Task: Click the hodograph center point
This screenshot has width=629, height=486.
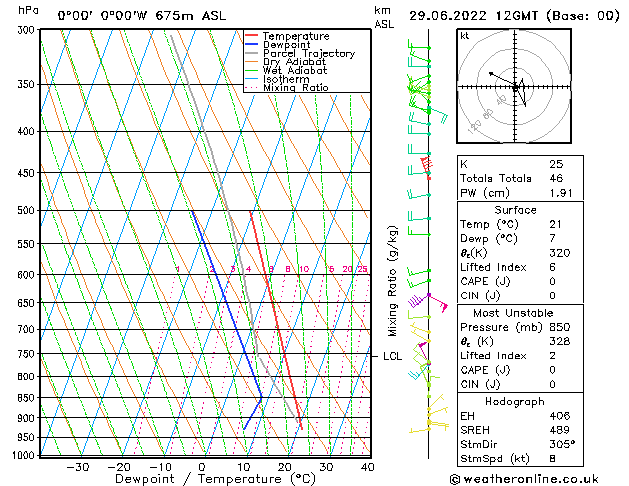Action: click(x=515, y=87)
